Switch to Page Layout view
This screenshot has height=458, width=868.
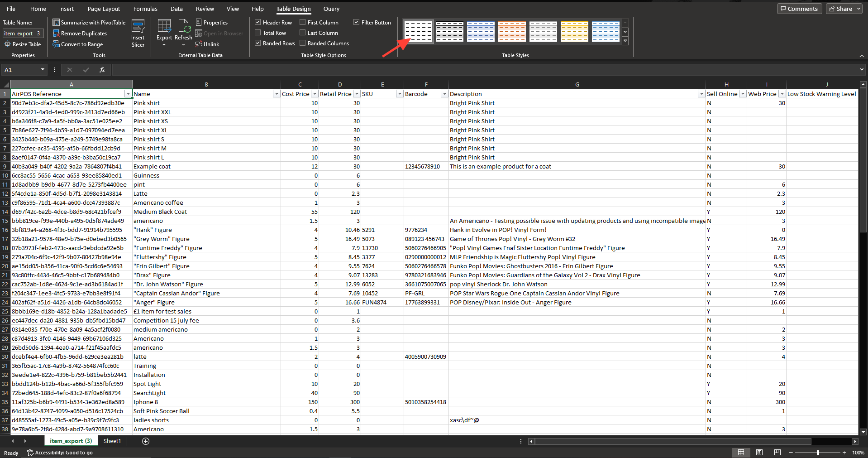759,452
